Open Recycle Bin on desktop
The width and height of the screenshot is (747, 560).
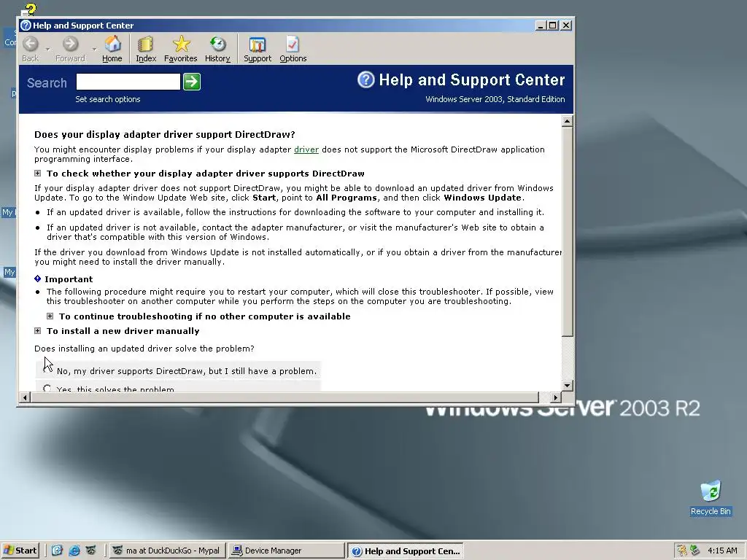coord(711,498)
